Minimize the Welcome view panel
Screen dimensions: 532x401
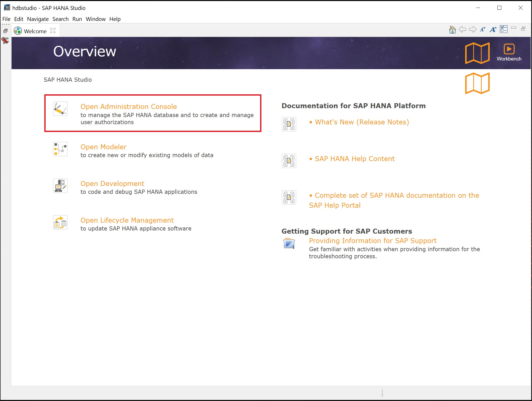tap(513, 28)
